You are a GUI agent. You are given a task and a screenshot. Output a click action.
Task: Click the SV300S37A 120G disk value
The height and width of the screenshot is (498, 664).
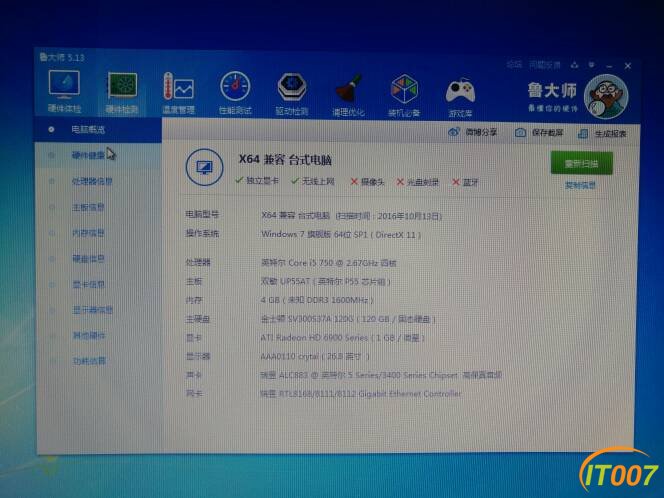click(348, 319)
